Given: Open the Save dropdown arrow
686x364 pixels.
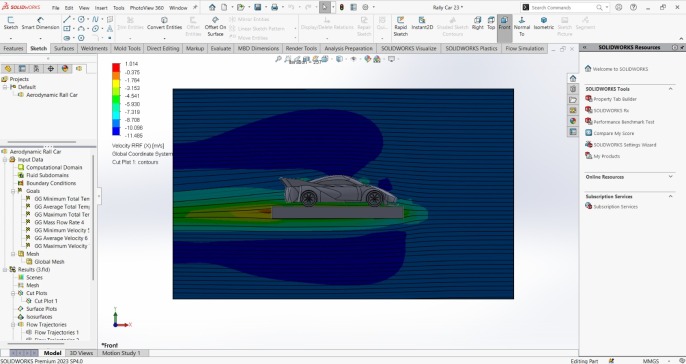Looking at the screenshot, I should pyautogui.click(x=265, y=7).
